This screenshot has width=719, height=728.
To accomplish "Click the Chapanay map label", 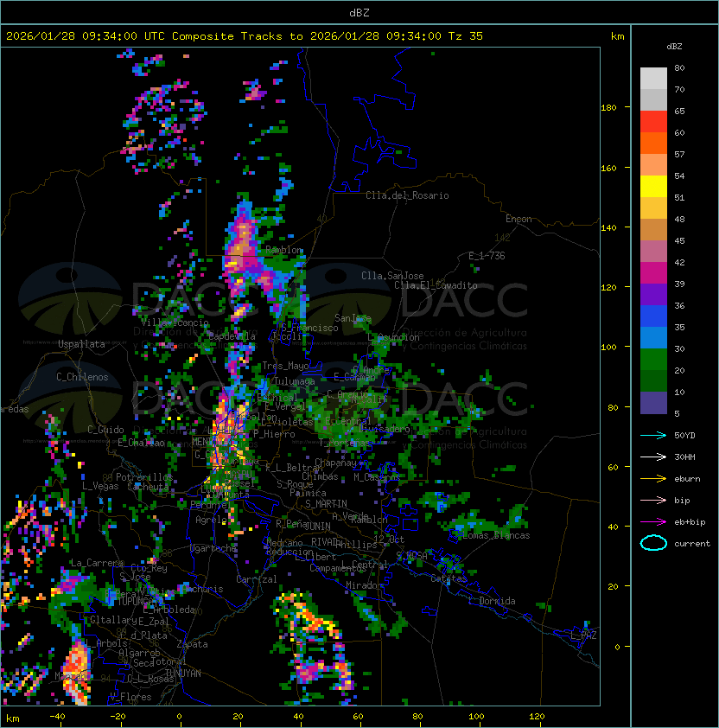I will click(x=335, y=463).
